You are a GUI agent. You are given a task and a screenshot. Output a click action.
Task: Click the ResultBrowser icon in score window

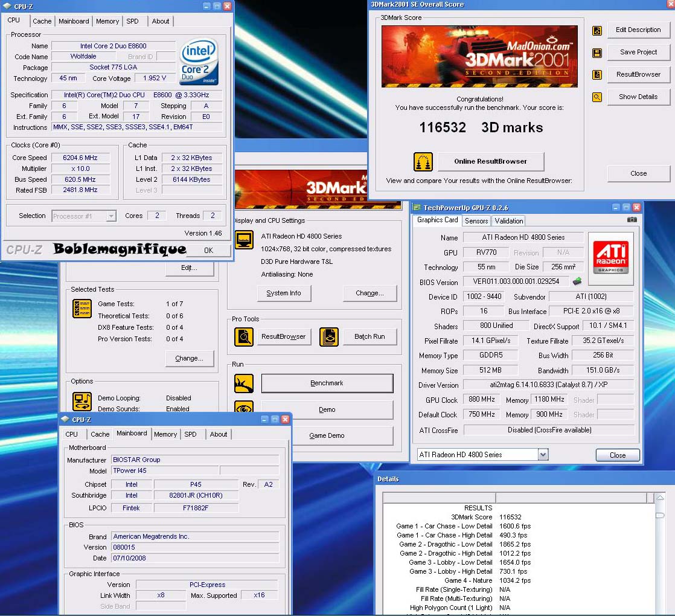click(597, 75)
